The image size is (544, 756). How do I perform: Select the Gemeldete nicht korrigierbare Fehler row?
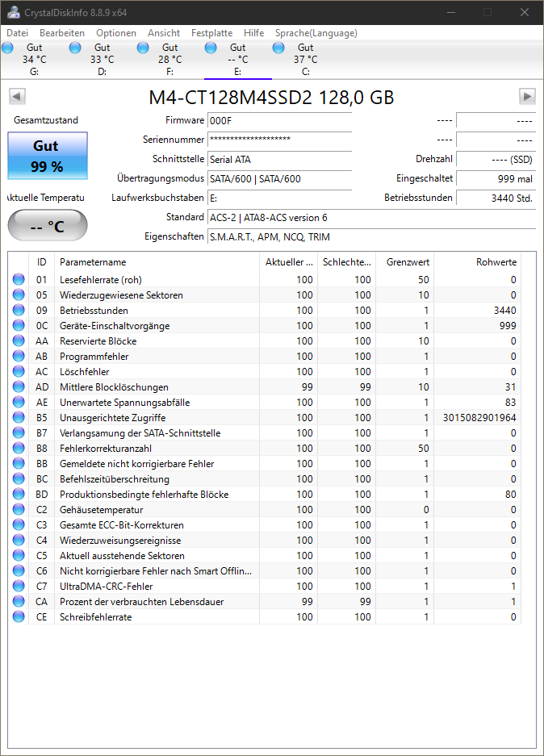tap(265, 463)
